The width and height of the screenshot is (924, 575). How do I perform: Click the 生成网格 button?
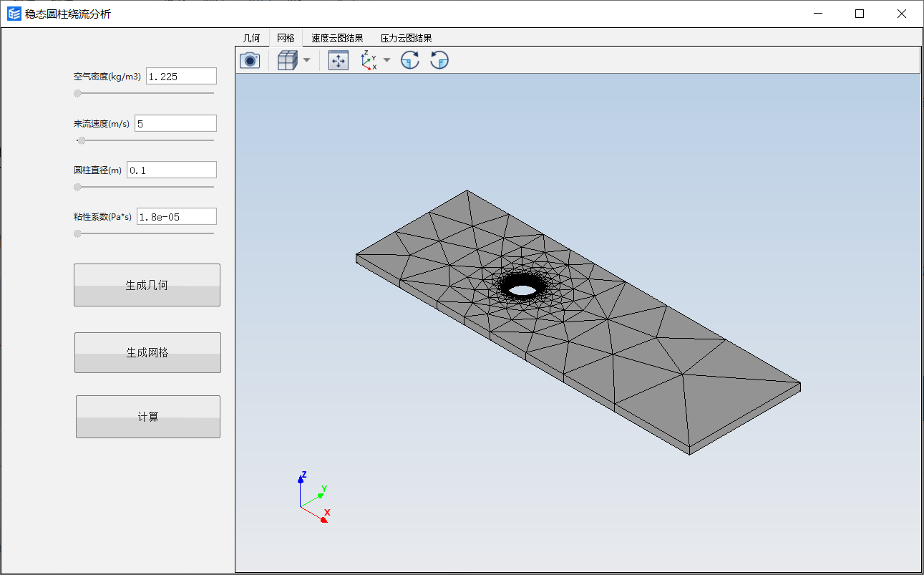coord(147,352)
